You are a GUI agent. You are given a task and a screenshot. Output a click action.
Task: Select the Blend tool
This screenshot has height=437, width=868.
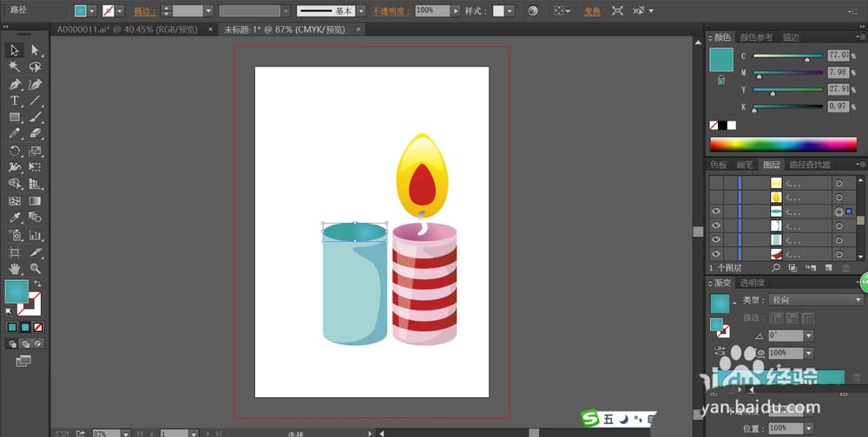click(x=35, y=218)
